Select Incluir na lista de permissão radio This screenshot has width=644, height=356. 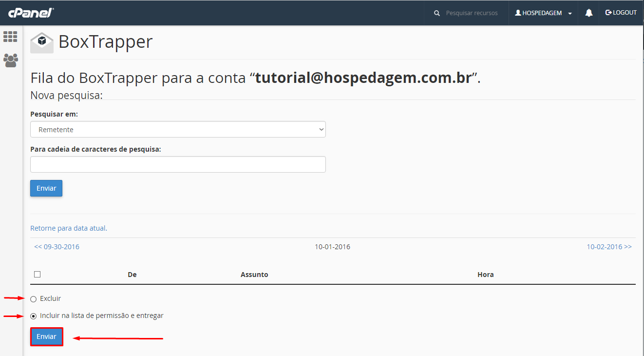[x=34, y=316]
